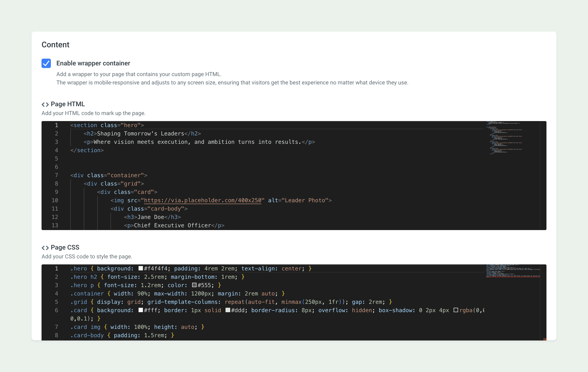The width and height of the screenshot is (588, 372).
Task: Open the #f4f4f4 color swatch in .hero rule
Action: click(141, 268)
